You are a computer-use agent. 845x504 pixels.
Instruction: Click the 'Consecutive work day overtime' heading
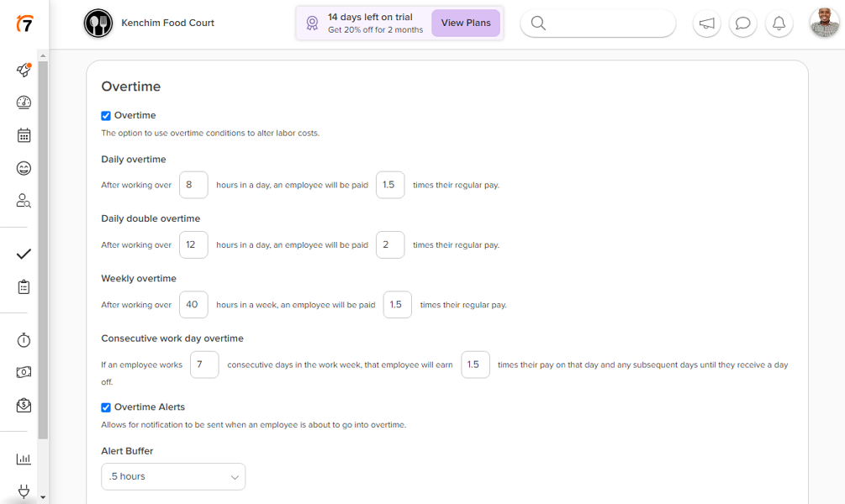tap(172, 339)
